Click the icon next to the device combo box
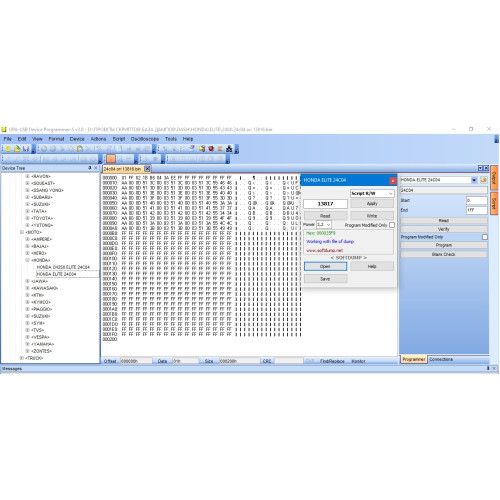The width and height of the screenshot is (500, 500). click(x=484, y=180)
